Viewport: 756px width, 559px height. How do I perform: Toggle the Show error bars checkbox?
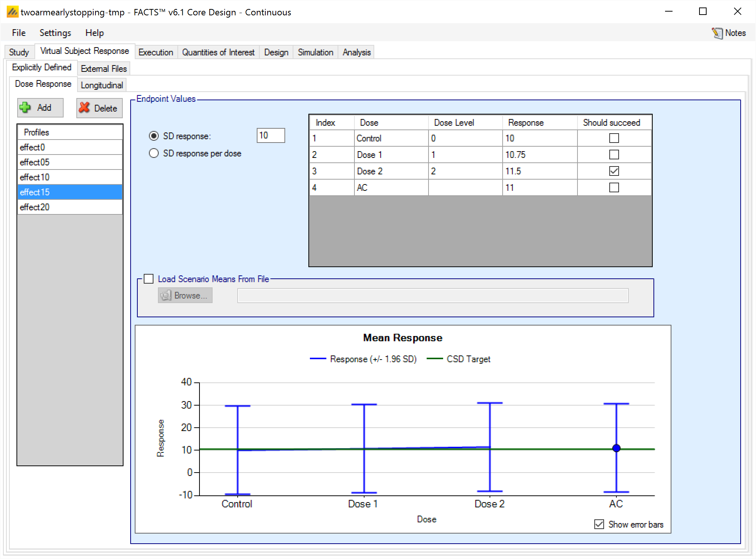(x=599, y=524)
